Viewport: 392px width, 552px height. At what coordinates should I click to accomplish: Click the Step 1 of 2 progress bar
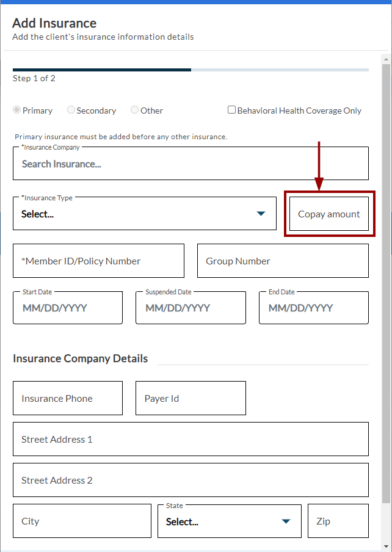[191, 70]
